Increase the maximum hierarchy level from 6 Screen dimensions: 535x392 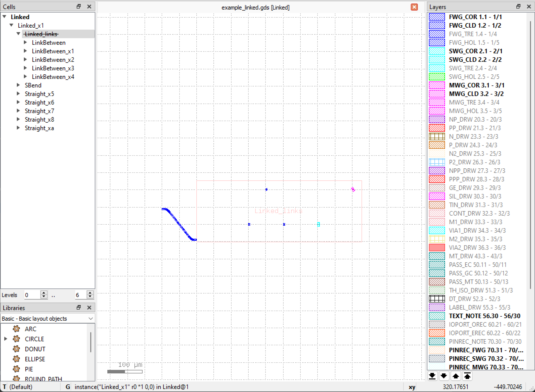[x=90, y=293]
